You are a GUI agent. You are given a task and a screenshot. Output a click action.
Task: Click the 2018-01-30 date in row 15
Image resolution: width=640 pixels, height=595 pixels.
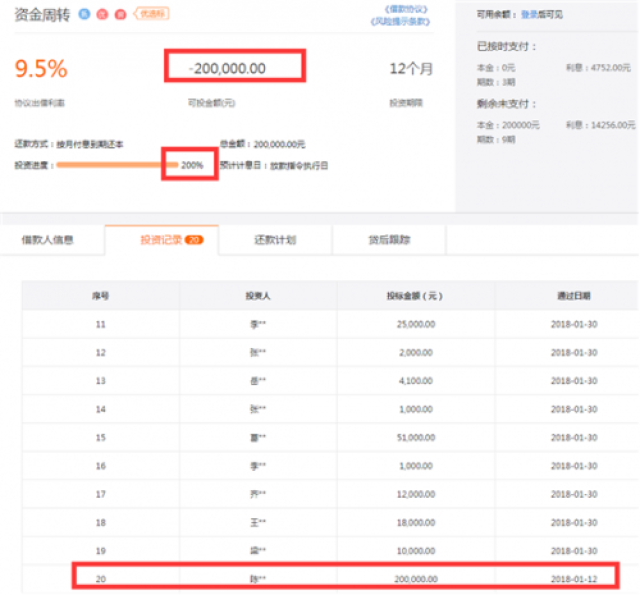[x=574, y=437]
